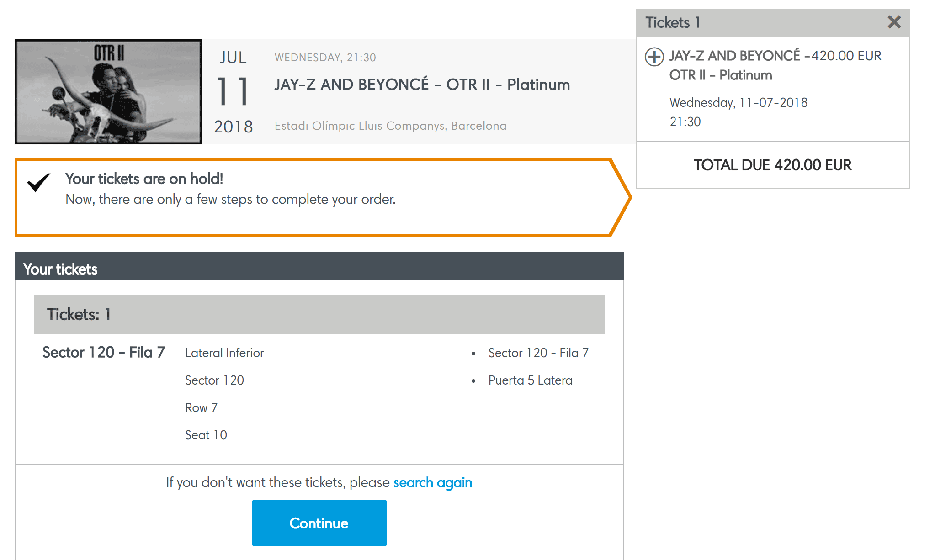Click the 'Puerta 5 Latera' bullet item
This screenshot has width=935, height=560.
pos(530,380)
